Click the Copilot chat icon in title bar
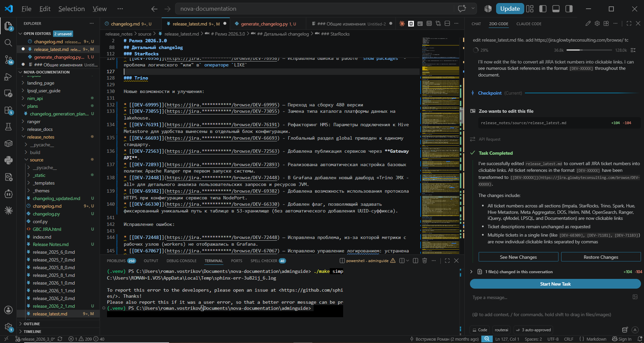The image size is (644, 343). (x=462, y=9)
